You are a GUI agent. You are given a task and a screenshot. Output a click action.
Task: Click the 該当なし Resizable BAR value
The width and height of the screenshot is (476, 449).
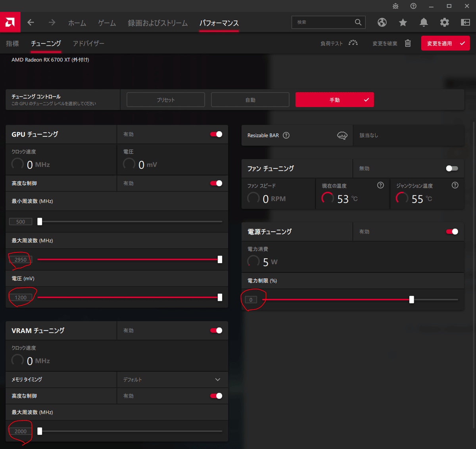369,136
